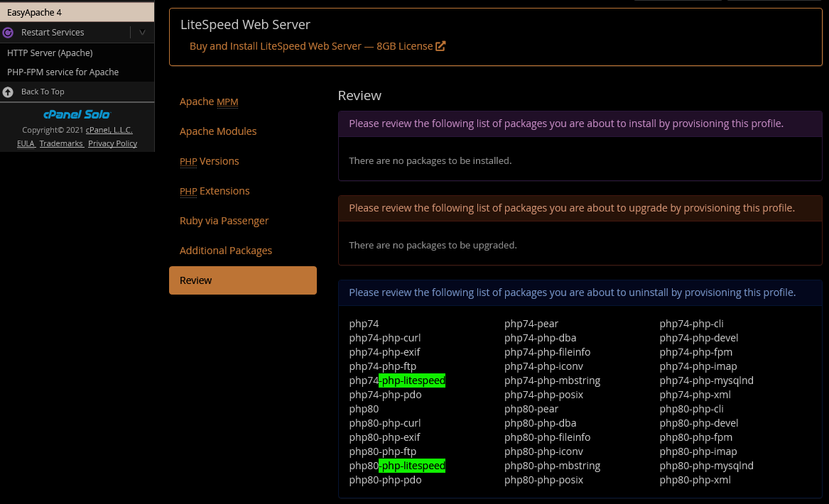Click the php74-php-mysqlnd package entry
The image size is (829, 504).
click(706, 381)
